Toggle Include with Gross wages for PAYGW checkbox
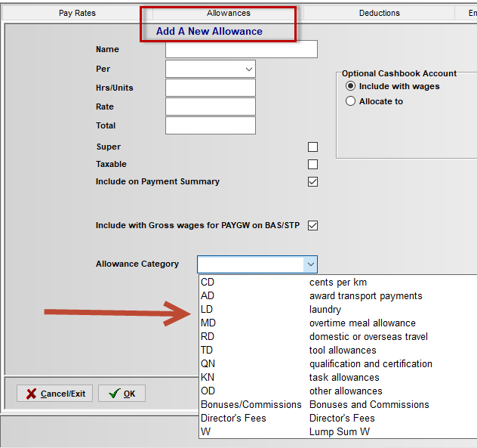The height and width of the screenshot is (448, 477). [312, 226]
